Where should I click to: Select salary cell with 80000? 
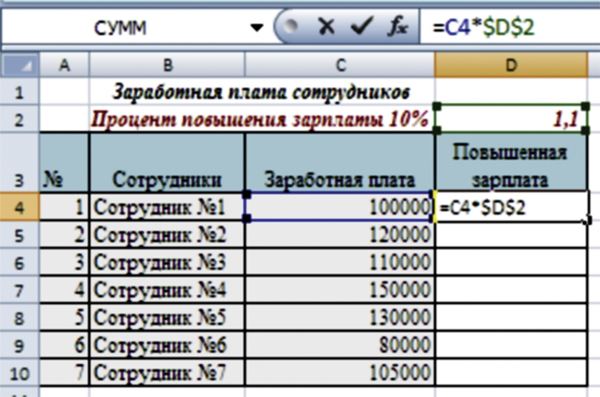pyautogui.click(x=340, y=345)
